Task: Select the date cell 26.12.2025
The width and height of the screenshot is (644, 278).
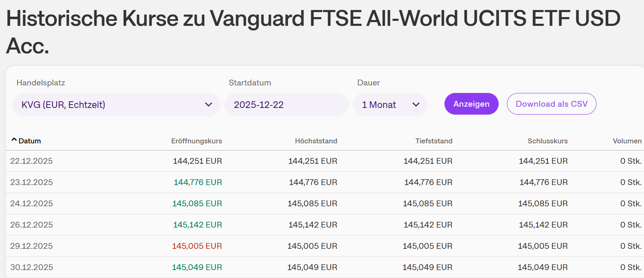Action: 32,225
